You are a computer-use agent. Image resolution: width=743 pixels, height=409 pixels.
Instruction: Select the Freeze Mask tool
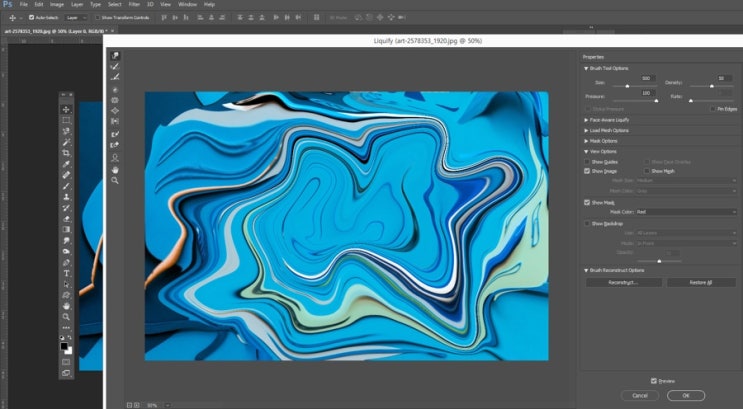115,134
